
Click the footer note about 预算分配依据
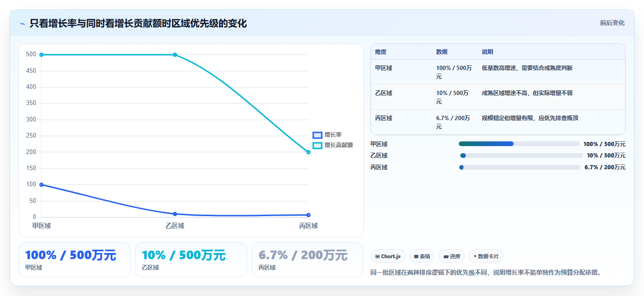point(486,273)
